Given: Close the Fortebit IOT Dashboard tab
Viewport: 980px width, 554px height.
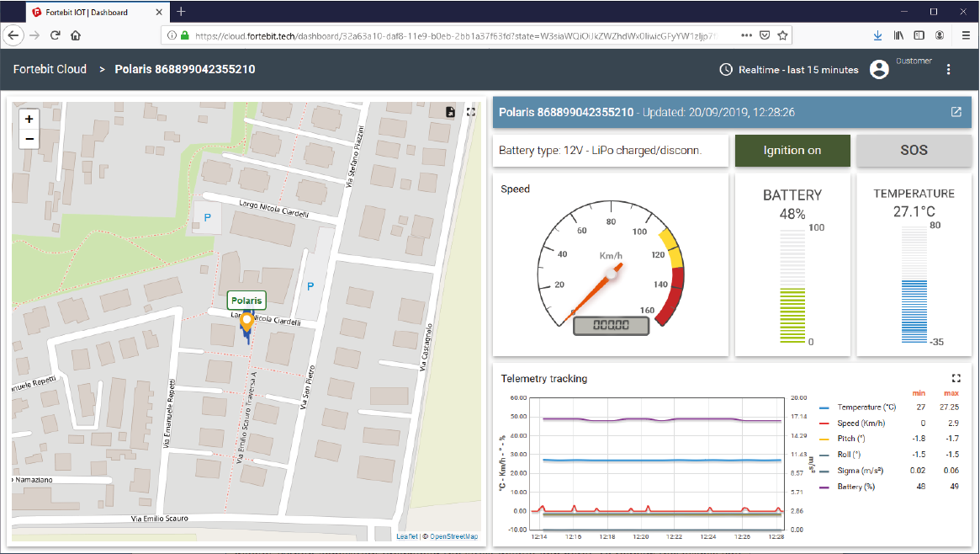Looking at the screenshot, I should click(159, 12).
